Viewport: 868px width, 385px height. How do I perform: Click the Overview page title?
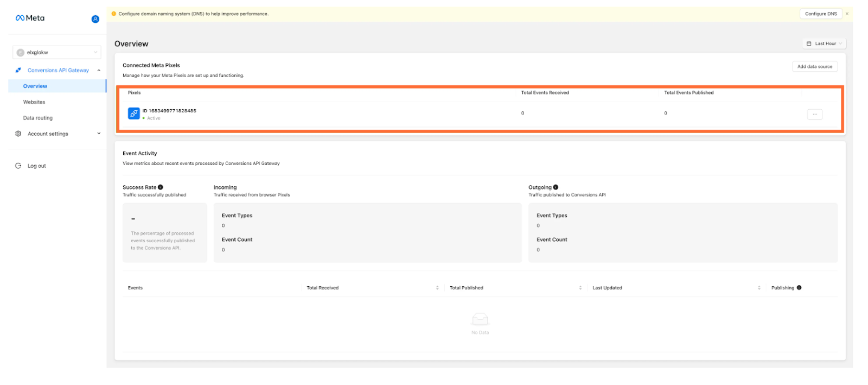click(x=131, y=43)
